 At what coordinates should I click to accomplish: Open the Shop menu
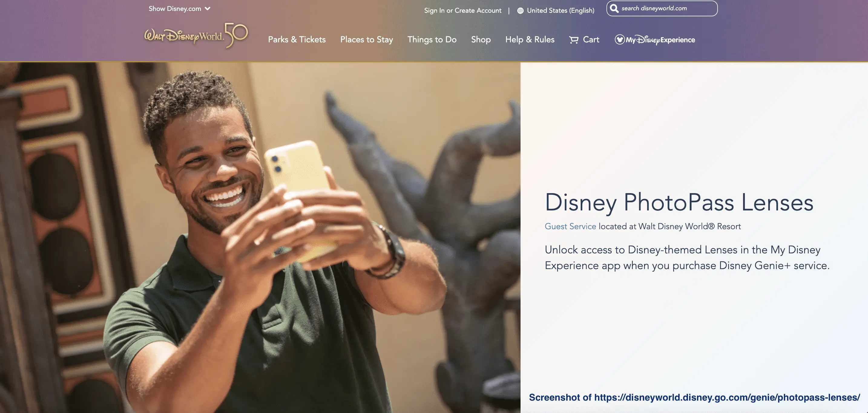pyautogui.click(x=481, y=40)
